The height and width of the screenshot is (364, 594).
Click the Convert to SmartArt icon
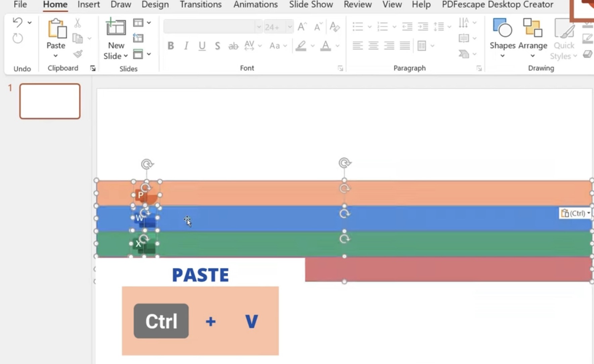click(x=464, y=54)
